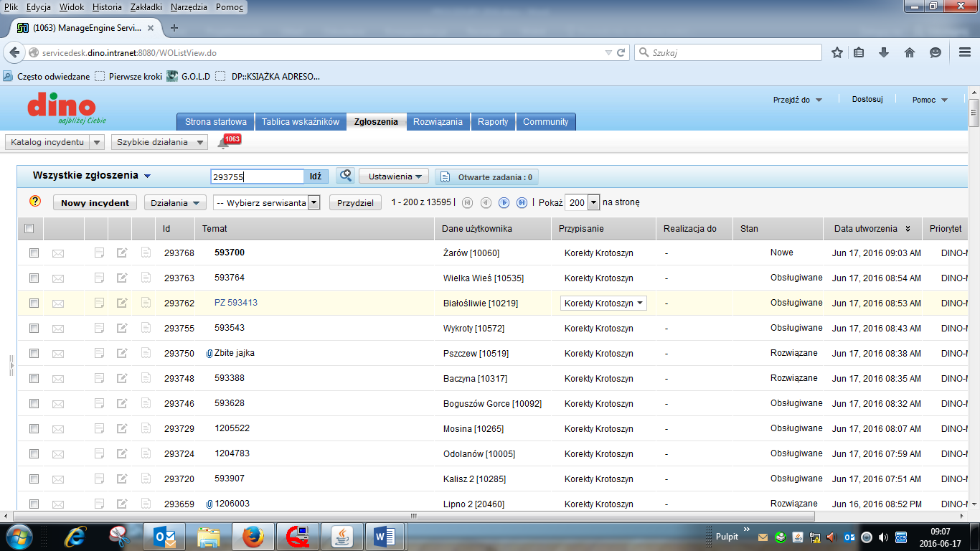
Task: Click Firefox bookmark star icon
Action: pyautogui.click(x=837, y=52)
